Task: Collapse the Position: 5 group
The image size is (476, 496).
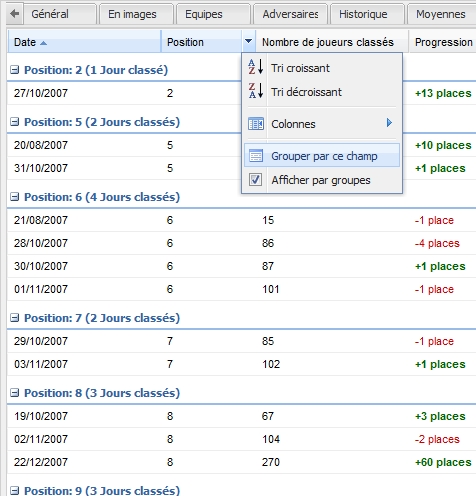Action: (14, 122)
